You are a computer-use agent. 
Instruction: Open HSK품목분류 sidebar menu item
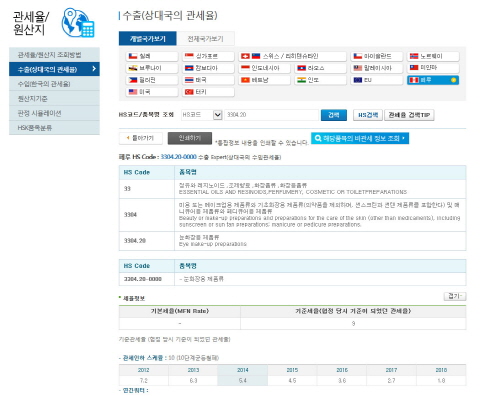click(x=54, y=128)
